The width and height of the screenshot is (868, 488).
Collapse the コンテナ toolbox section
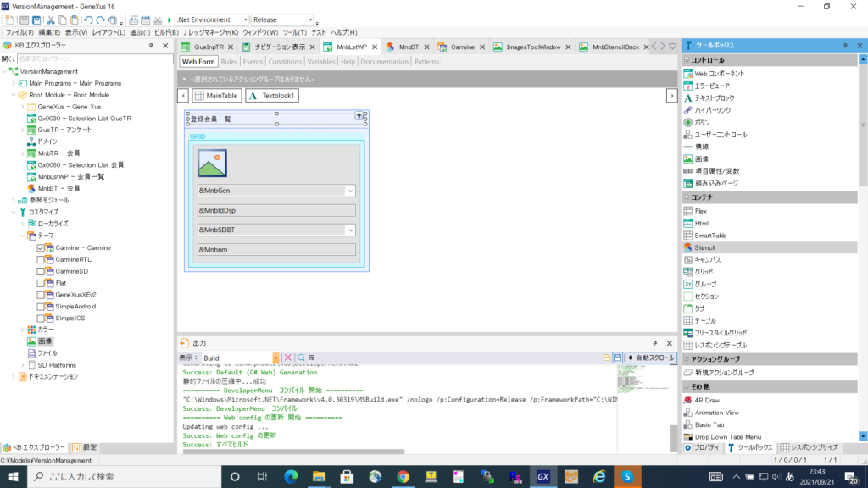tap(687, 197)
